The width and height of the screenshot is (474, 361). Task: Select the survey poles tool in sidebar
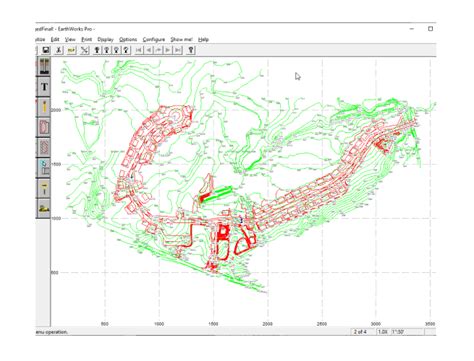[x=44, y=66]
